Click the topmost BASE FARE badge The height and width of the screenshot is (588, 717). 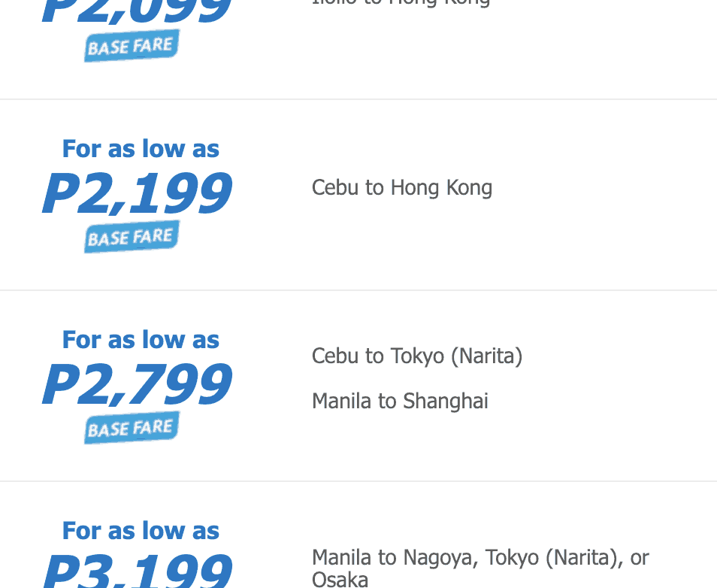coord(132,47)
